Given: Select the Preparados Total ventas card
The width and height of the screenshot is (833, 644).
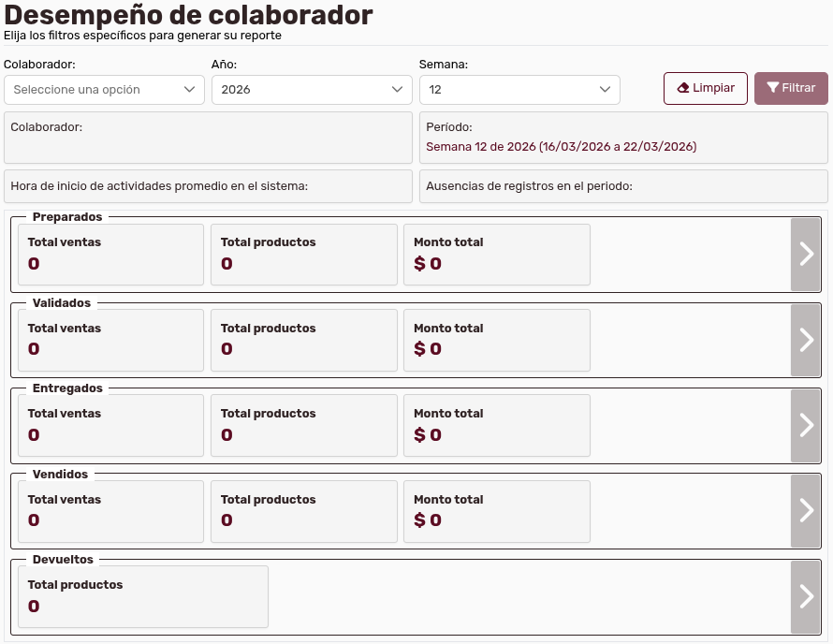Looking at the screenshot, I should (110, 254).
